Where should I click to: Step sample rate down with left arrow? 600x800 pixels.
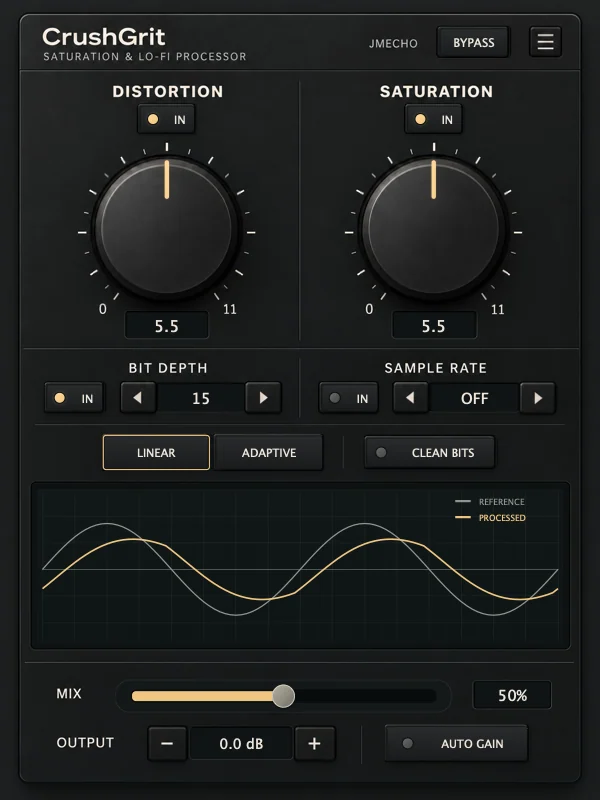410,398
